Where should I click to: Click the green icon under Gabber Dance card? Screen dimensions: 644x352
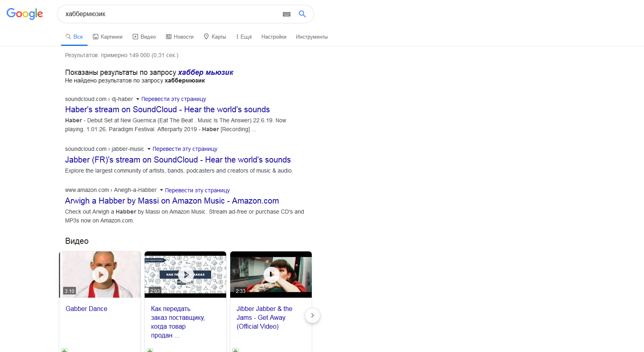64,350
